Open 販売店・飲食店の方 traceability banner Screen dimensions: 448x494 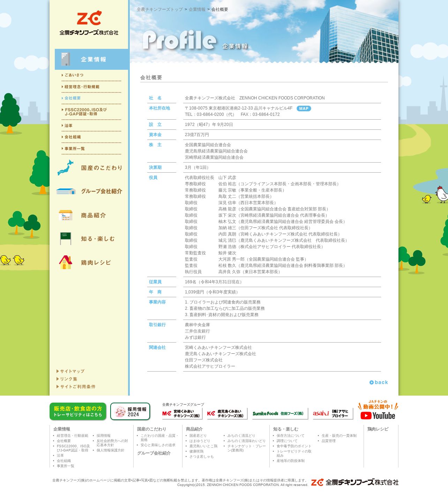click(x=78, y=412)
